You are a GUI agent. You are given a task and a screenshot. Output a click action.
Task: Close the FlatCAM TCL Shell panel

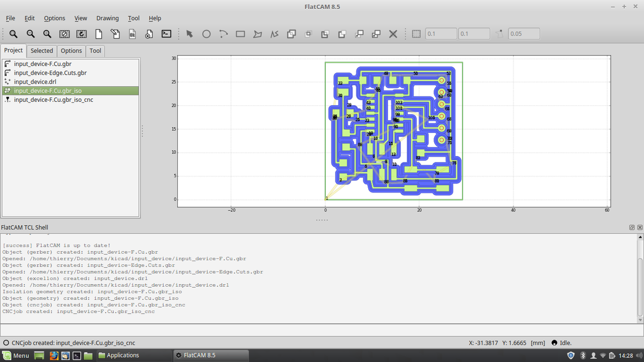[640, 228]
